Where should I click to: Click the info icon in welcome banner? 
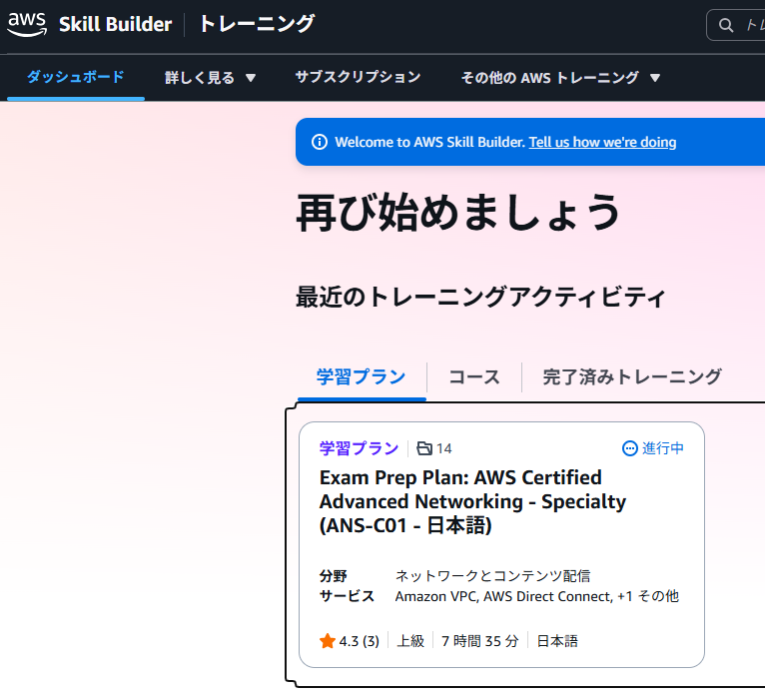pyautogui.click(x=320, y=142)
